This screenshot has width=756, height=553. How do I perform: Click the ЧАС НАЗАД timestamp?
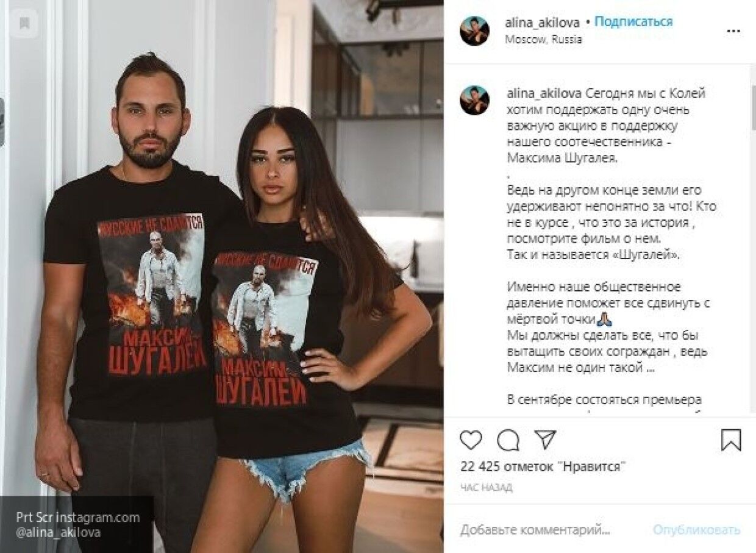click(x=487, y=487)
